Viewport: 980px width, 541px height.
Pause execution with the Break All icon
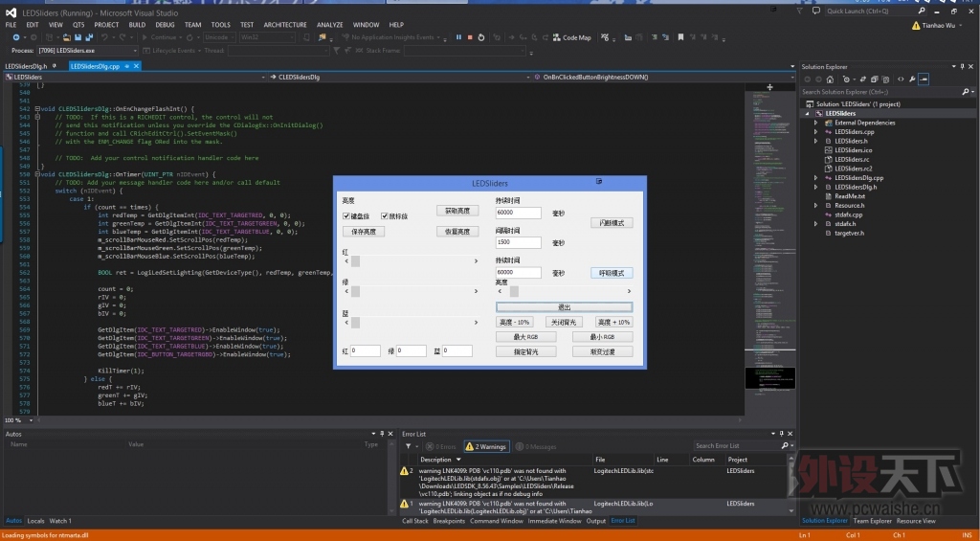coord(458,37)
